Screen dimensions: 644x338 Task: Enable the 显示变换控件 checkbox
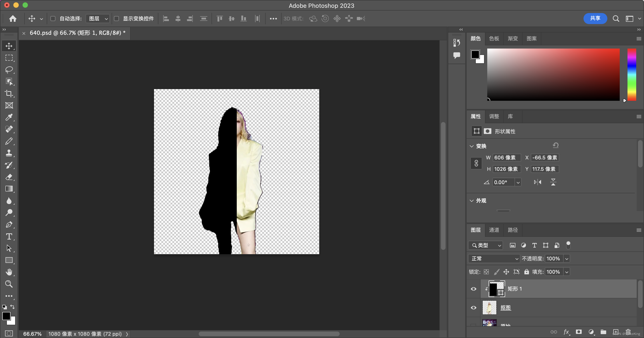(x=116, y=19)
